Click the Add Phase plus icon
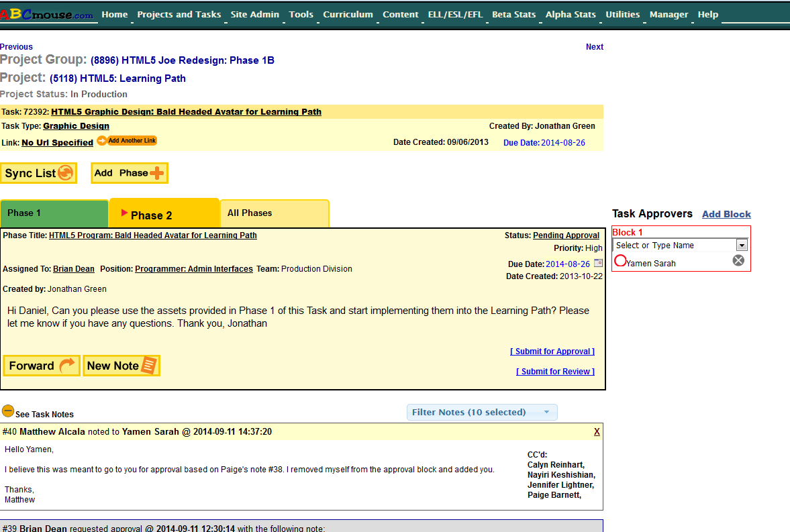Image resolution: width=790 pixels, height=532 pixels. point(156,173)
